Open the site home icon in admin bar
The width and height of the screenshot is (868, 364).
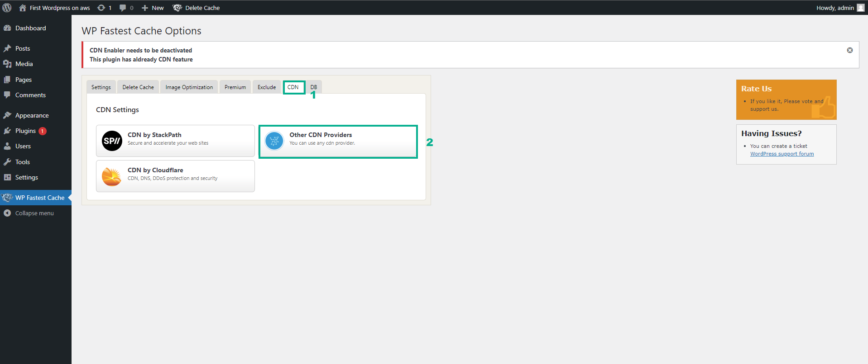(x=23, y=8)
